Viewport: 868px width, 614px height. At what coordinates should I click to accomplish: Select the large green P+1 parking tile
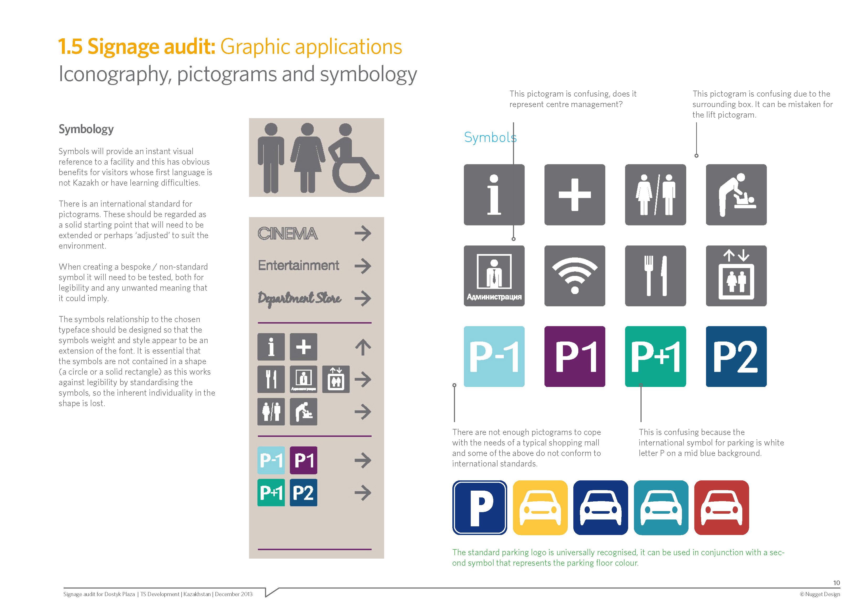coord(655,356)
